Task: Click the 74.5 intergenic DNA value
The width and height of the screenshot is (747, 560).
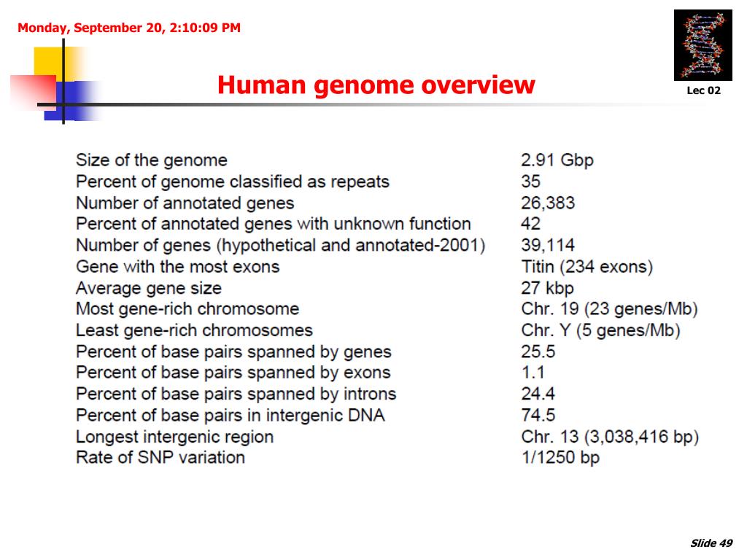Action: pos(538,415)
